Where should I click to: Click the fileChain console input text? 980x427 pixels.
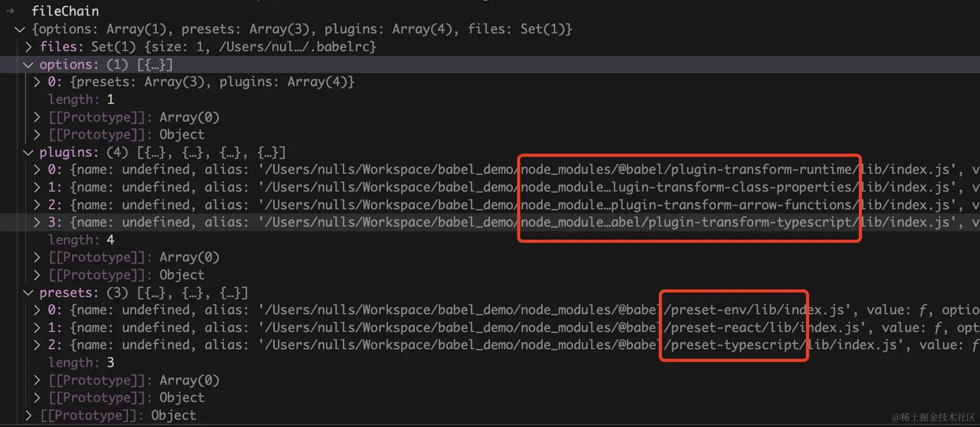click(x=65, y=11)
